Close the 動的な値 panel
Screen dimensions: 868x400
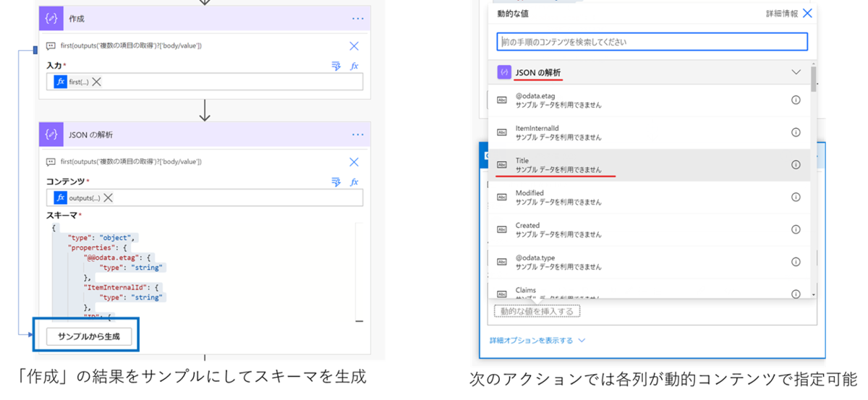click(x=807, y=13)
